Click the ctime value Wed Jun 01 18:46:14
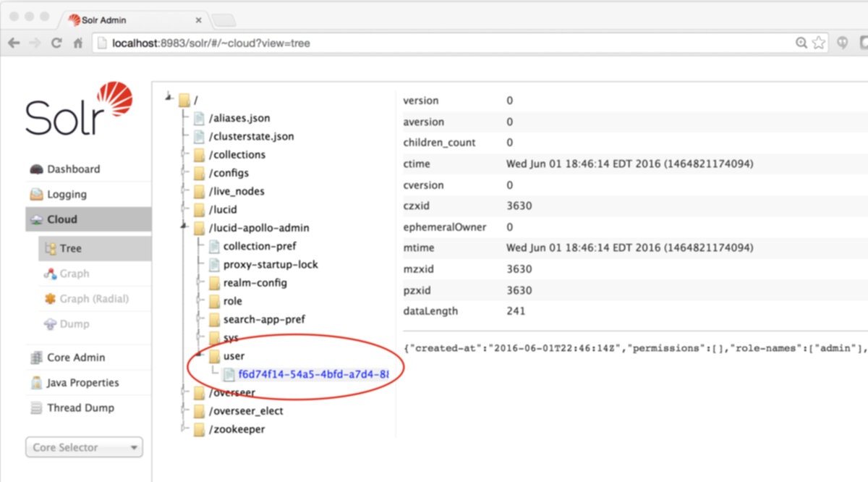This screenshot has height=482, width=868. point(629,164)
